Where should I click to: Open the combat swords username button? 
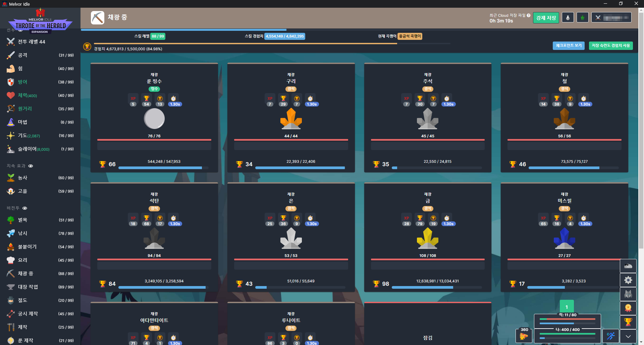pyautogui.click(x=611, y=18)
